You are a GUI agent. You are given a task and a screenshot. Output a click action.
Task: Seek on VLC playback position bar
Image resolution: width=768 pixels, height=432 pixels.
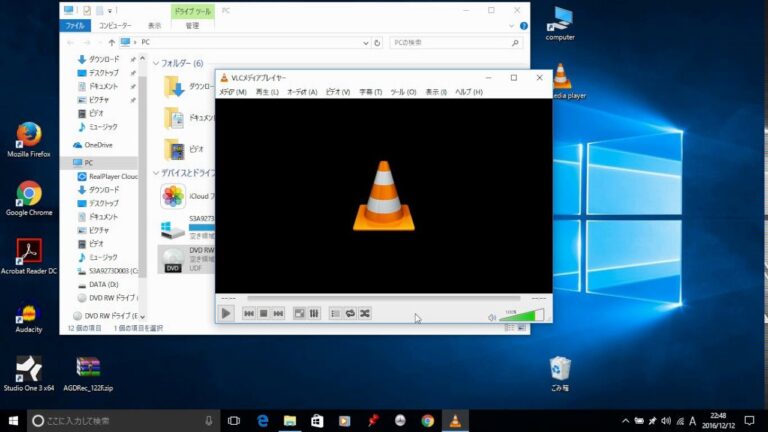tap(384, 298)
